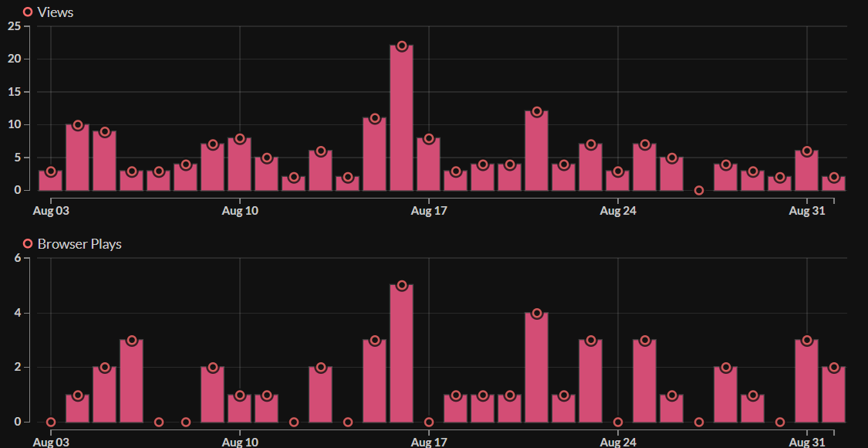Click the 'Aug 17' label under Views chart

pyautogui.click(x=429, y=211)
